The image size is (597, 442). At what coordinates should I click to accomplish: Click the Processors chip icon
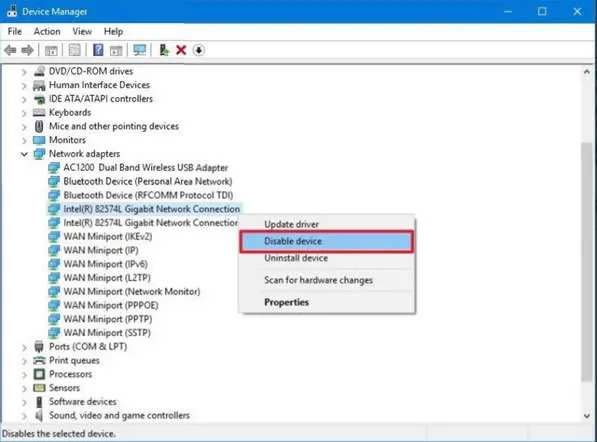(x=39, y=374)
